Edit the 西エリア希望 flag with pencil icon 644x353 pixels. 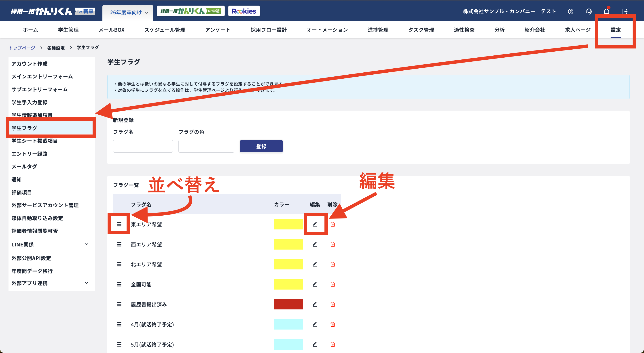click(315, 244)
